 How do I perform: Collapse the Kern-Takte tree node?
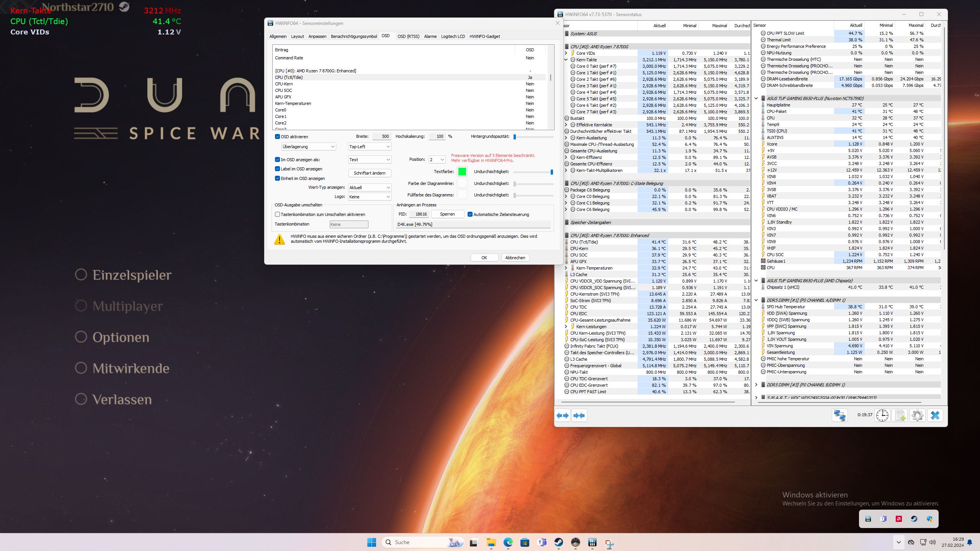[566, 60]
